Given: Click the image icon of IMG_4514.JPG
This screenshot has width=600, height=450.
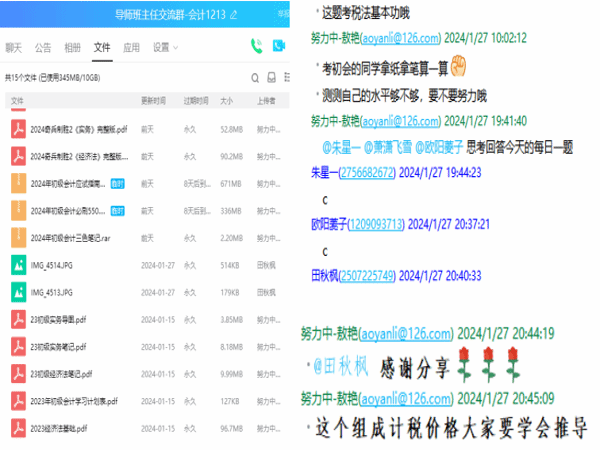Looking at the screenshot, I should click(19, 265).
